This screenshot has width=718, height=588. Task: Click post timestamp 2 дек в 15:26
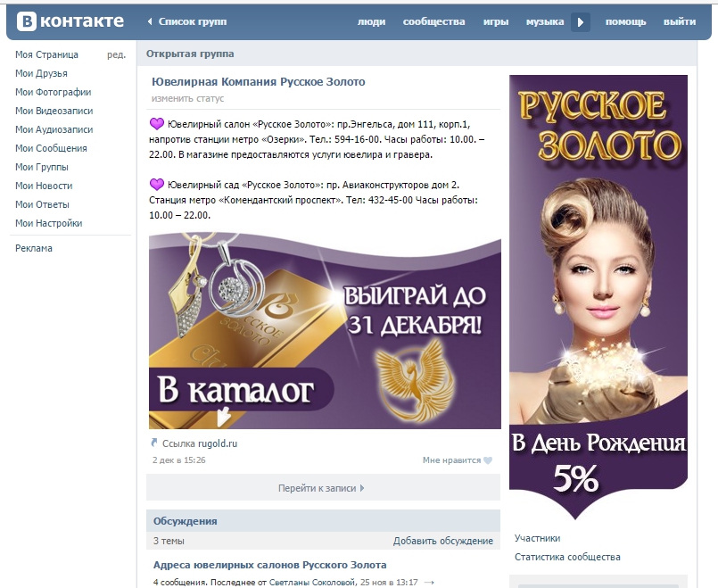[x=179, y=460]
